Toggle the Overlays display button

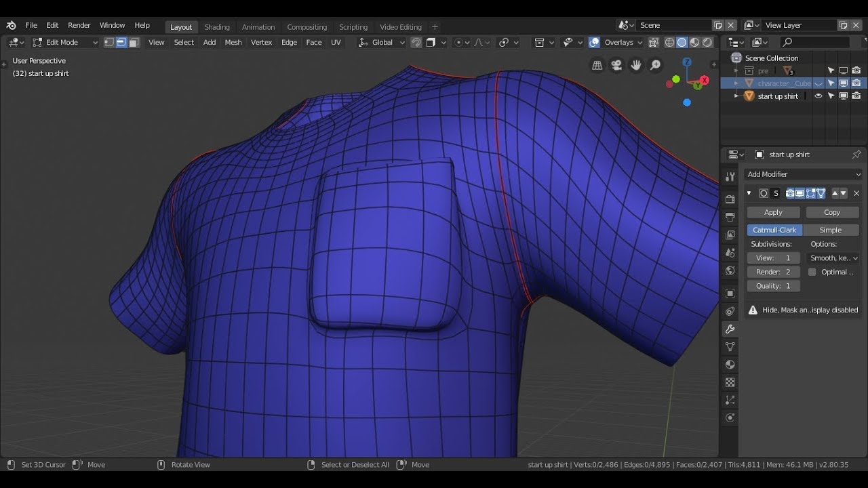pos(594,42)
